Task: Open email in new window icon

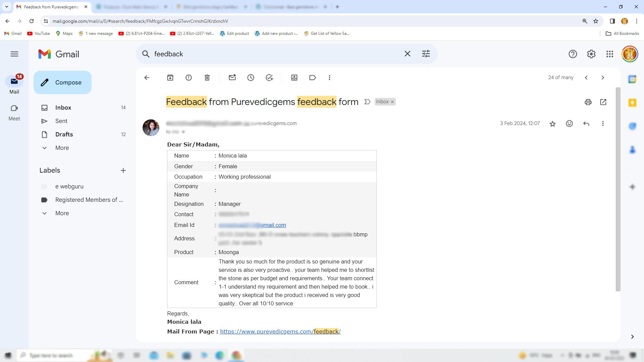Action: pos(603,102)
